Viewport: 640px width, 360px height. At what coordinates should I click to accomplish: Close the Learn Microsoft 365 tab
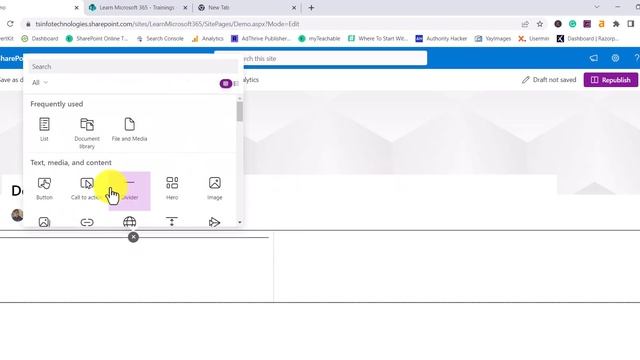tap(185, 7)
